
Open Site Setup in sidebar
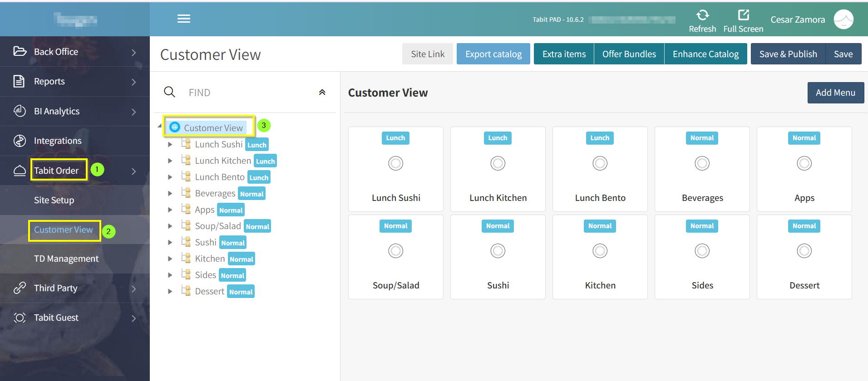pos(54,200)
